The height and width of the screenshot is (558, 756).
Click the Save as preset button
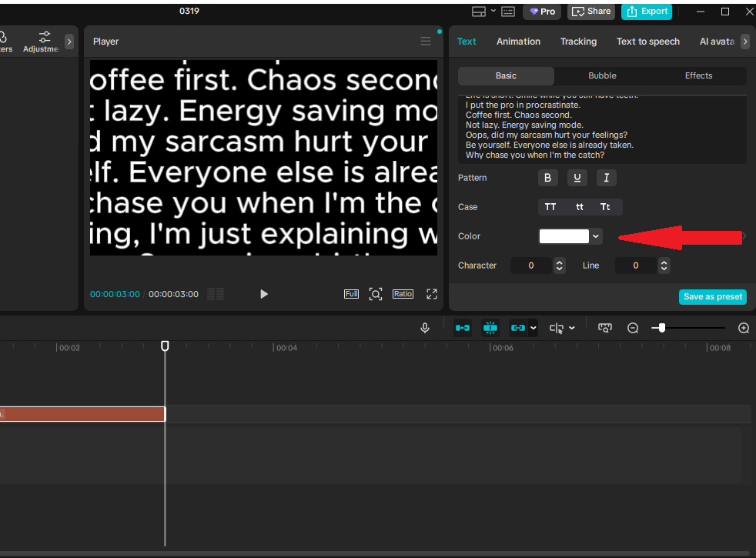tap(712, 296)
